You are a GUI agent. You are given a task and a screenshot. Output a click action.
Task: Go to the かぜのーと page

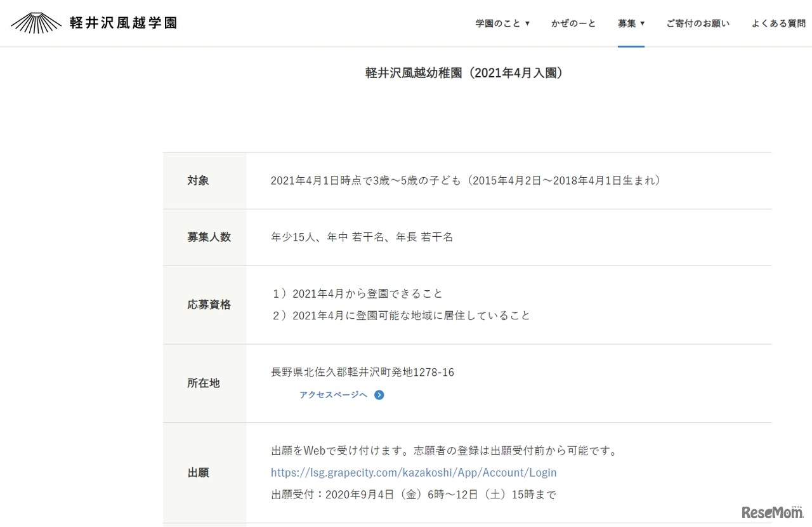click(573, 23)
